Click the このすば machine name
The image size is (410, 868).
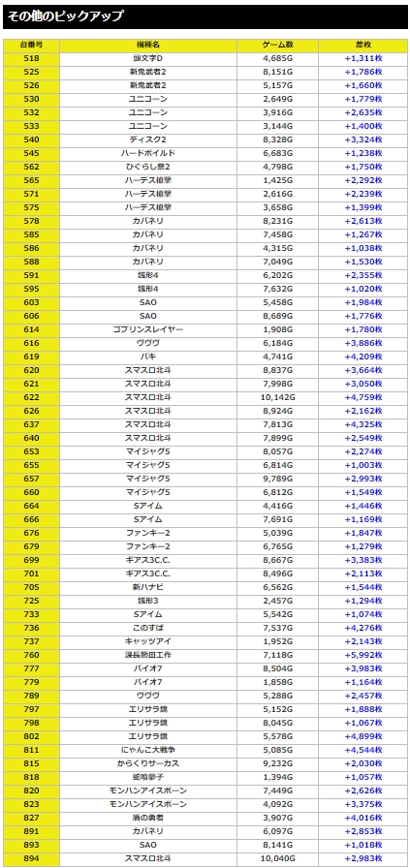coord(148,628)
